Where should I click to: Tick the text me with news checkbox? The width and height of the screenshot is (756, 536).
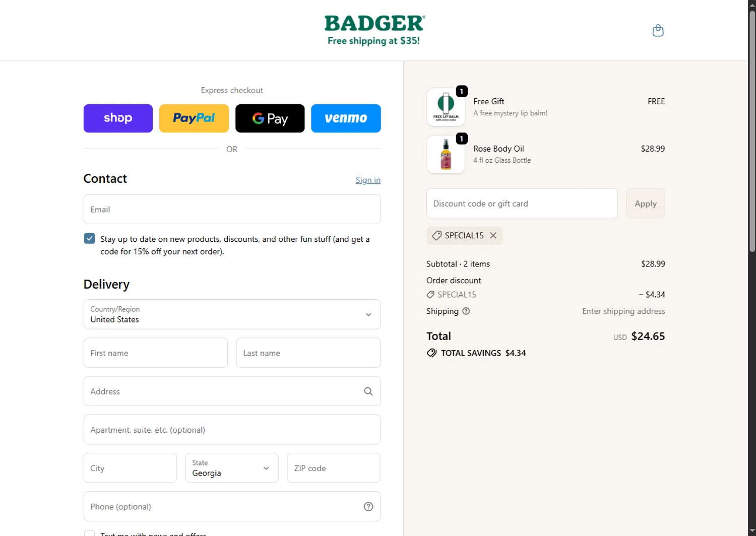(89, 533)
